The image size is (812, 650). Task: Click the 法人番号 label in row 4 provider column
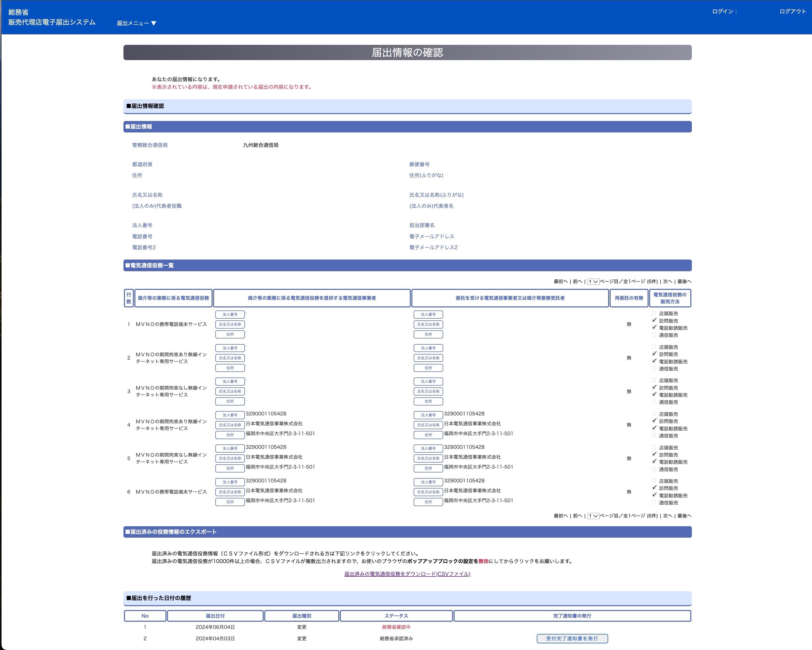tap(230, 415)
